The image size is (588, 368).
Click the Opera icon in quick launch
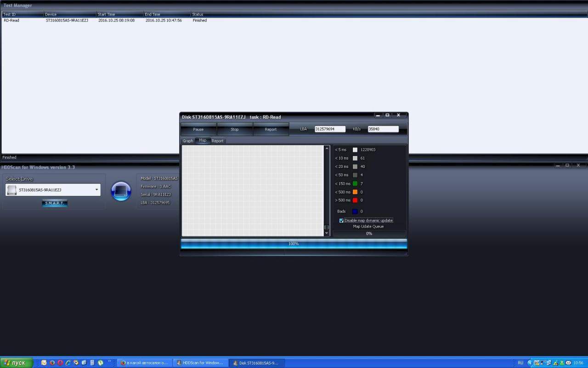[x=60, y=363]
